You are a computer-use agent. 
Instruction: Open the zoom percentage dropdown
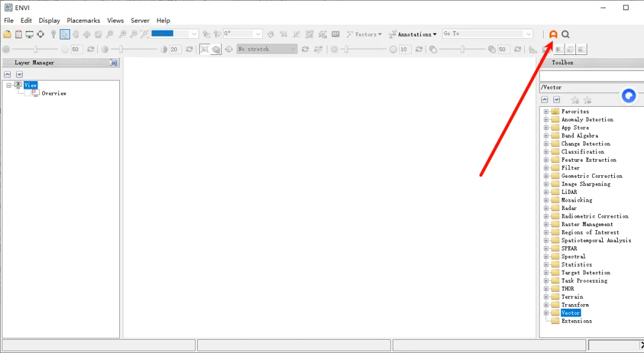click(x=194, y=34)
